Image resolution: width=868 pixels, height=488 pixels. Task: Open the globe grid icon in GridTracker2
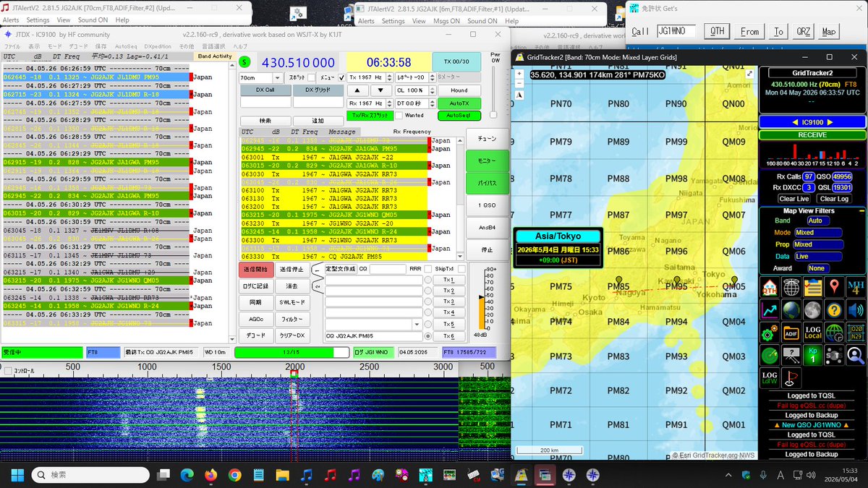[791, 287]
